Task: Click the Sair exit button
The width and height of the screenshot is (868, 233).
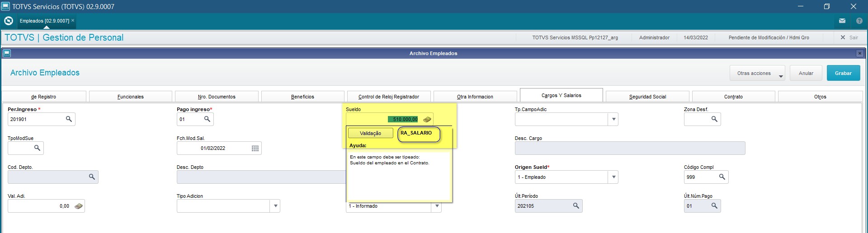Action: [x=849, y=37]
